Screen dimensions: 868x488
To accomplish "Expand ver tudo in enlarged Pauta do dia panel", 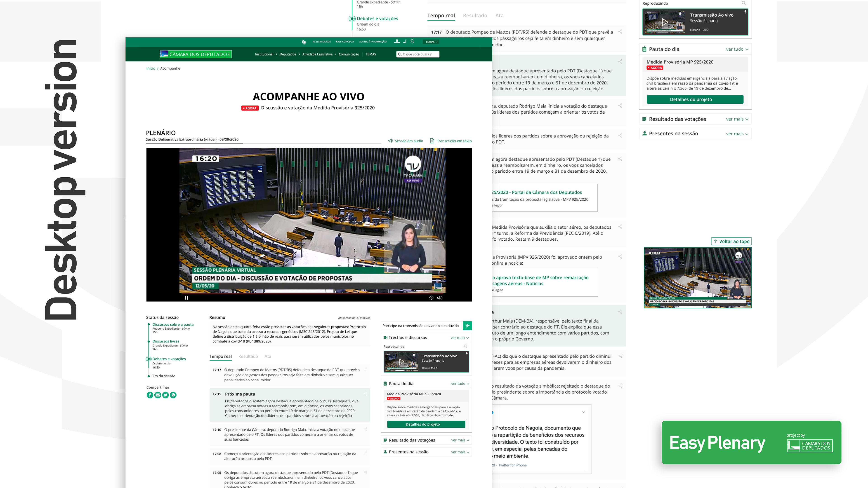I will [x=737, y=49].
